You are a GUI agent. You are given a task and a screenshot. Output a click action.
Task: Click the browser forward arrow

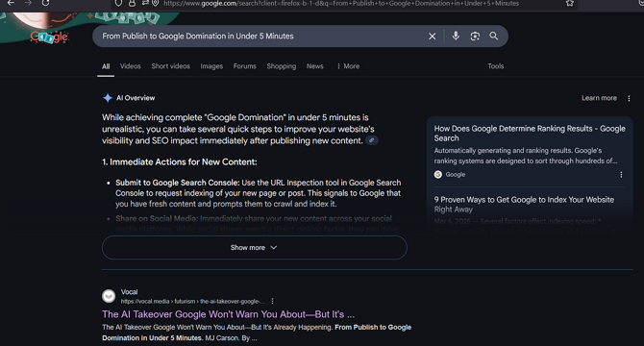pyautogui.click(x=28, y=3)
